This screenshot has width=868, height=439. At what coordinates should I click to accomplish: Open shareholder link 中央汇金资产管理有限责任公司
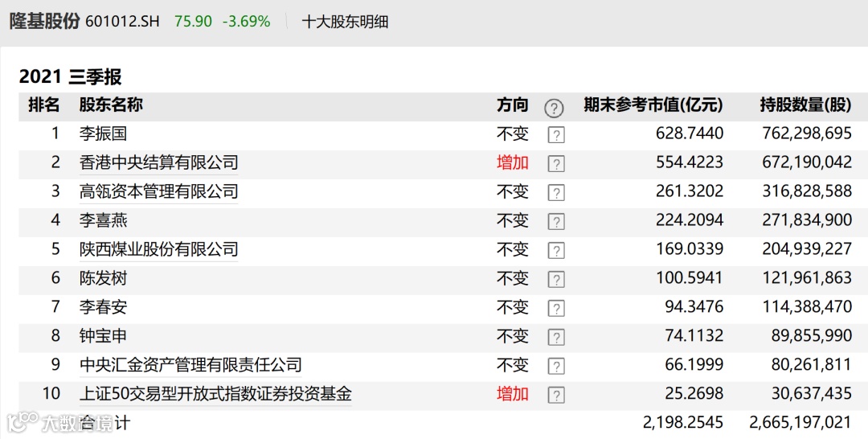pos(190,365)
